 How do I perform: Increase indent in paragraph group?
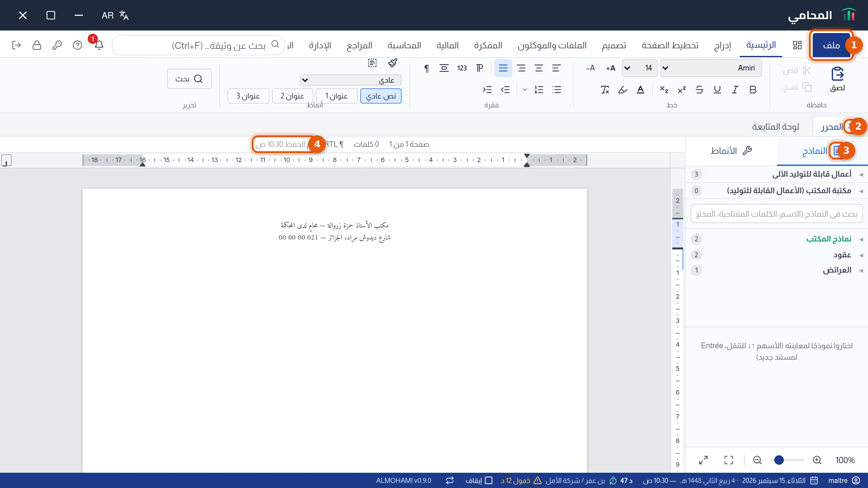point(487,90)
